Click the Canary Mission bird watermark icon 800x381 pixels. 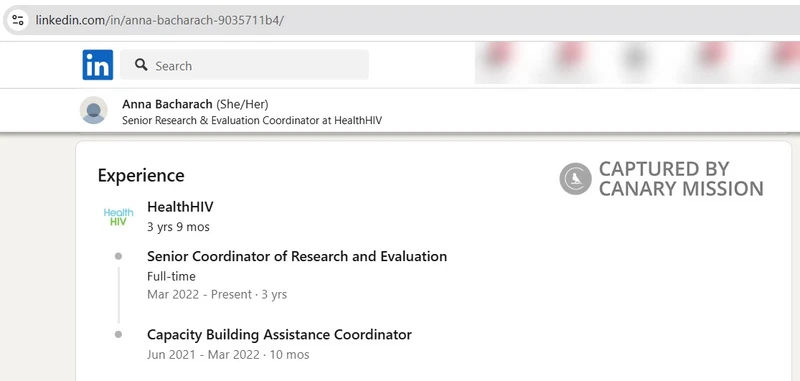[x=576, y=179]
